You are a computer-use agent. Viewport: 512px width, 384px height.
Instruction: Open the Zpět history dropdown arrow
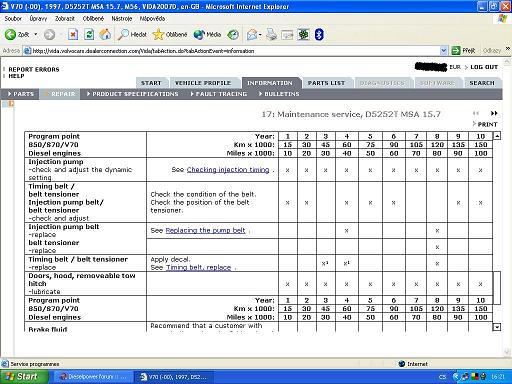point(35,34)
